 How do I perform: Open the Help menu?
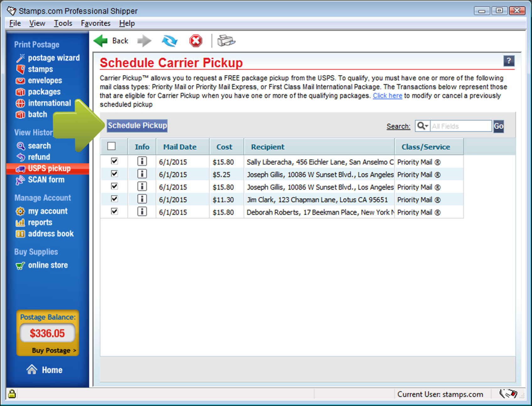pyautogui.click(x=127, y=23)
